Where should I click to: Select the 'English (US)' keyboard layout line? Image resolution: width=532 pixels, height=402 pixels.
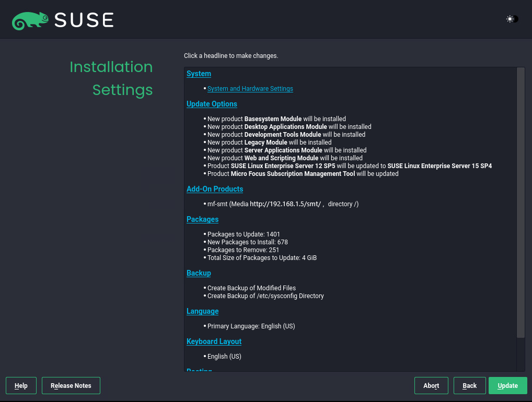224,357
